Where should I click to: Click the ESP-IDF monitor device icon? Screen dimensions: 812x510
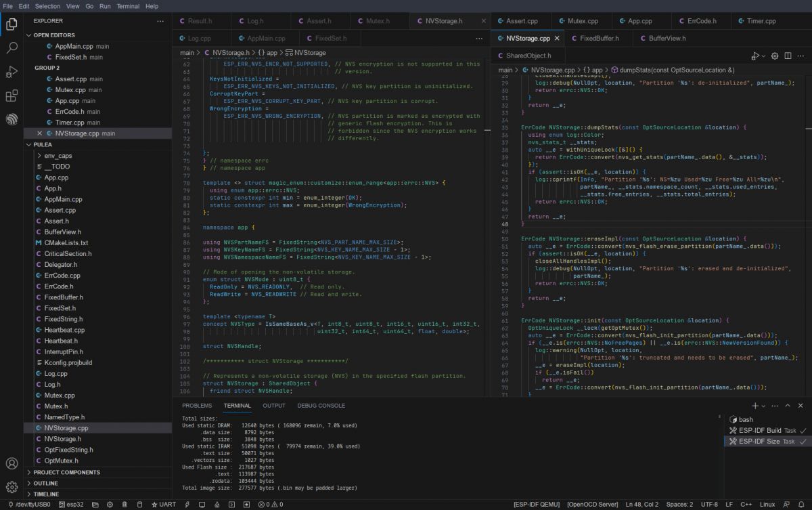point(202,505)
